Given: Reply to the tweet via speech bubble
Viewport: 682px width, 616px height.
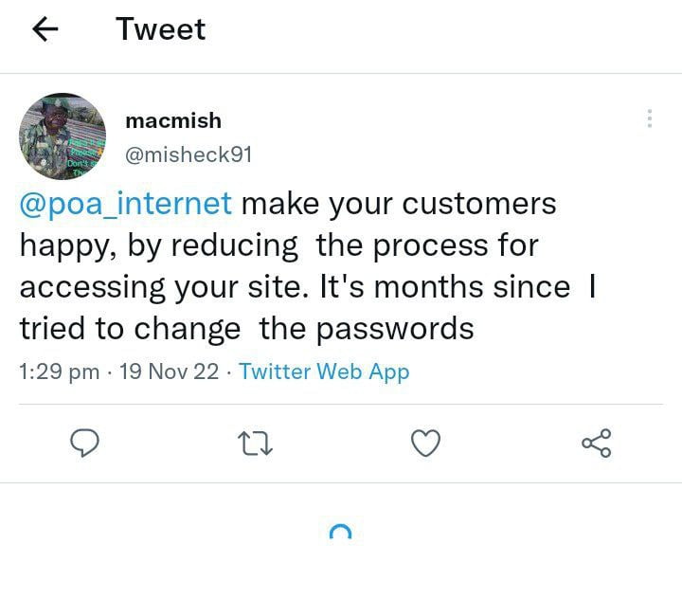Looking at the screenshot, I should tap(86, 442).
